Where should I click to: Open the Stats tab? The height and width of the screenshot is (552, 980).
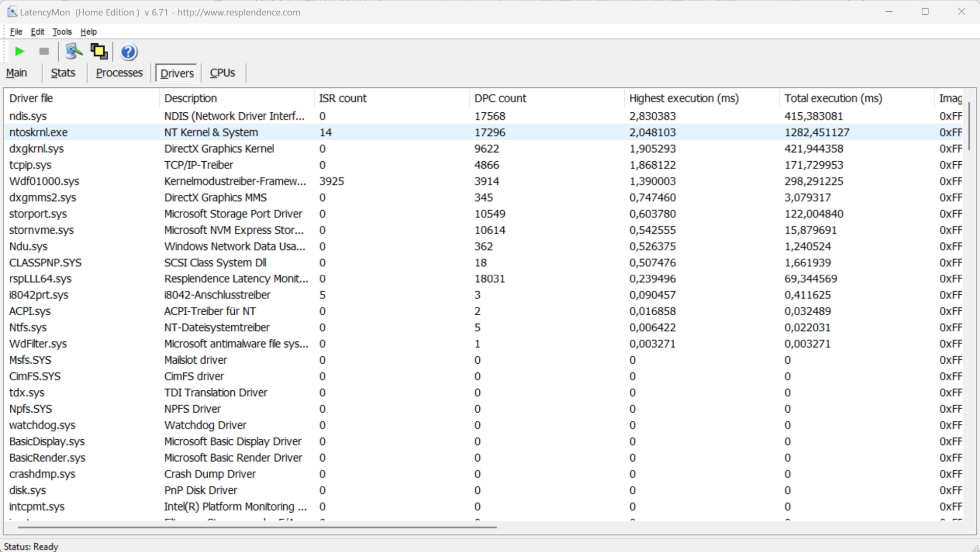coord(63,73)
